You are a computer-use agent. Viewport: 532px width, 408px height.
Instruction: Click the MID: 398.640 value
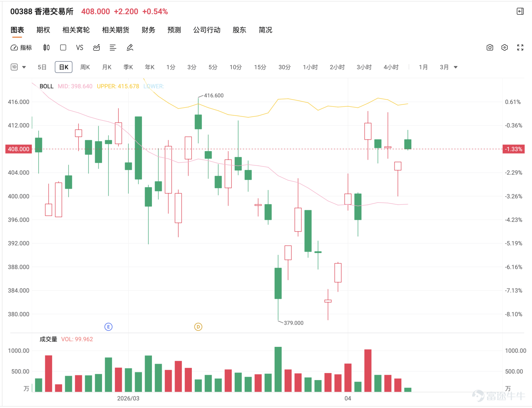click(75, 86)
